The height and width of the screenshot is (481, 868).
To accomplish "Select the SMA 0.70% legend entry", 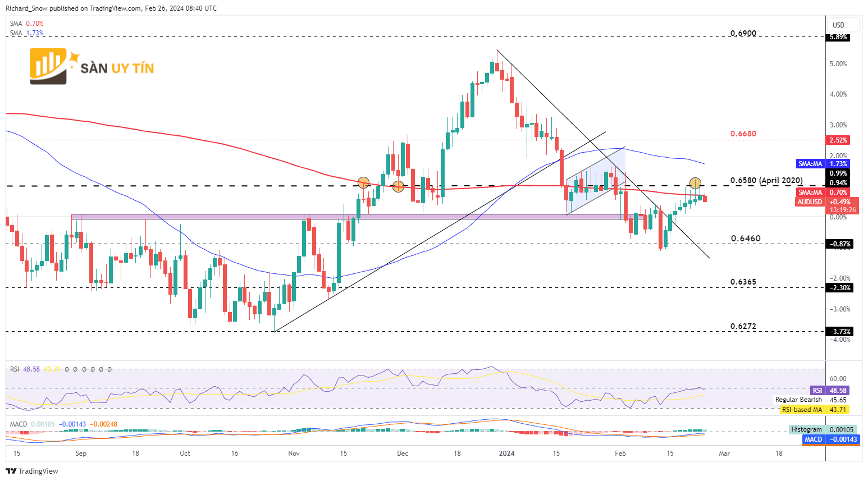I will coord(26,24).
